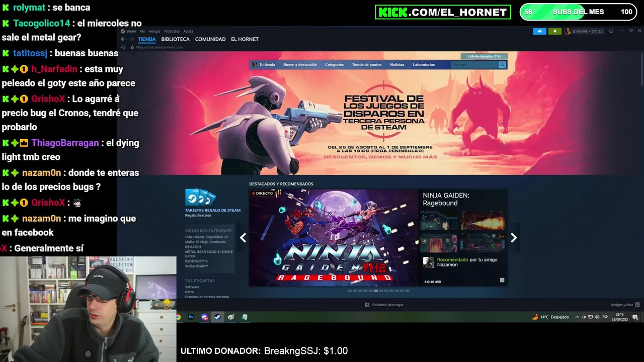Click the Steam forward navigation arrow
644x362 pixels.
point(131,39)
